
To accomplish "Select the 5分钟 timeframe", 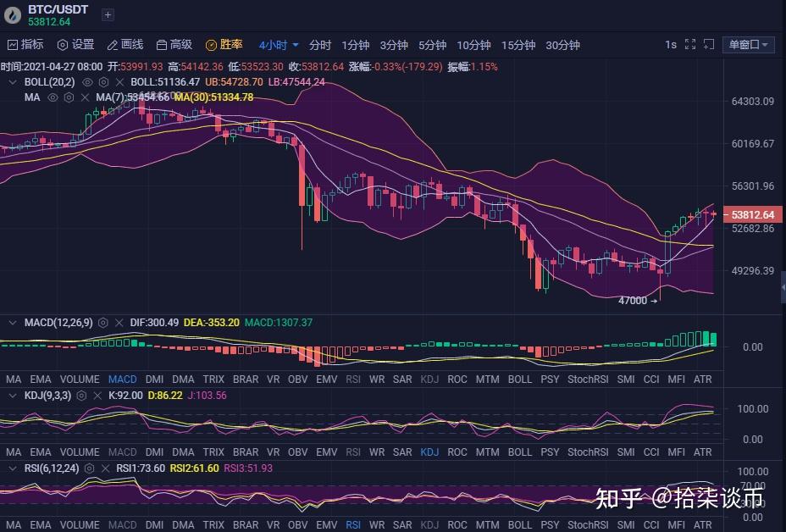I will (432, 45).
